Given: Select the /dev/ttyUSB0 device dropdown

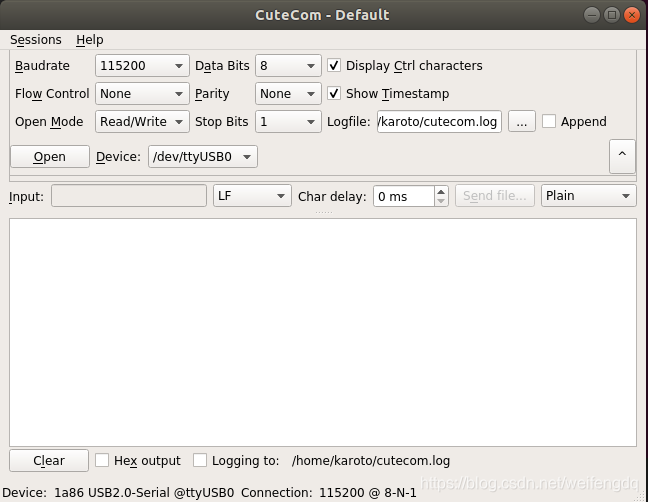Looking at the screenshot, I should tap(203, 157).
